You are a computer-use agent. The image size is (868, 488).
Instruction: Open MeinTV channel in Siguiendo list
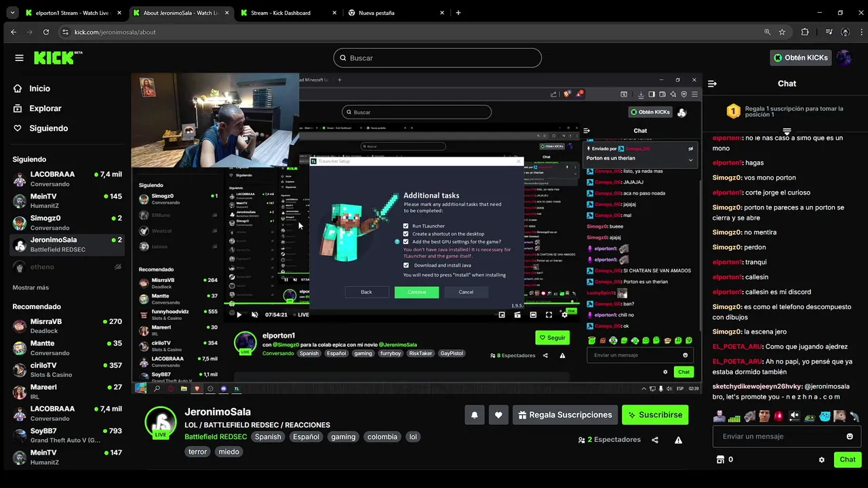click(67, 201)
